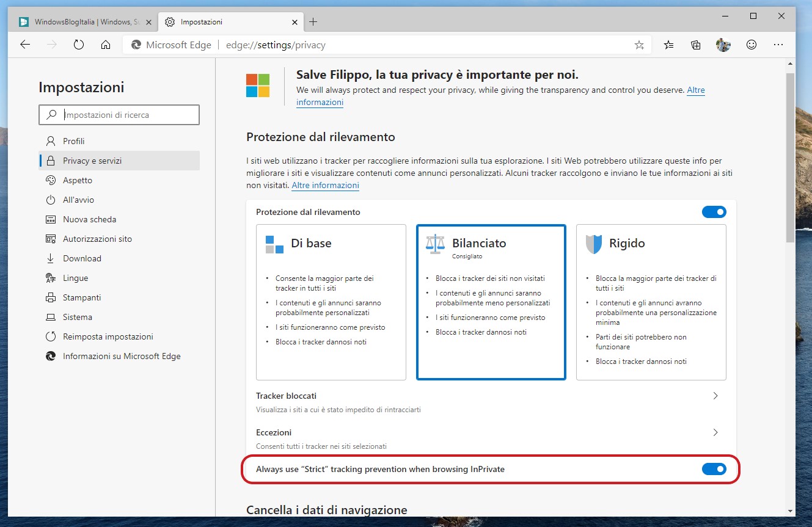812x527 pixels.
Task: Send feedback via smiley icon
Action: click(x=752, y=45)
